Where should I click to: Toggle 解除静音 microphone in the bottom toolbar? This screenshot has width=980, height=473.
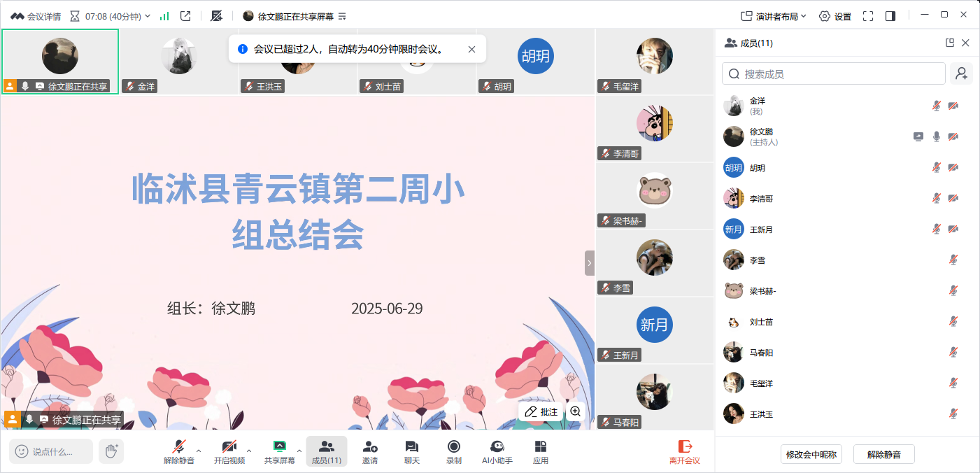[179, 451]
